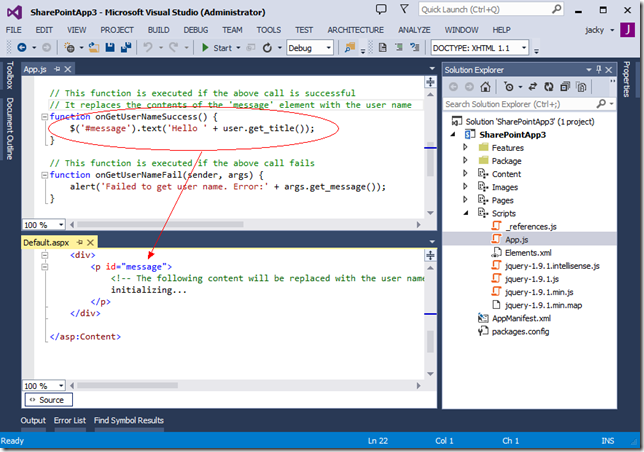Image resolution: width=644 pixels, height=452 pixels.
Task: Collapse the Scripts node
Action: click(466, 213)
